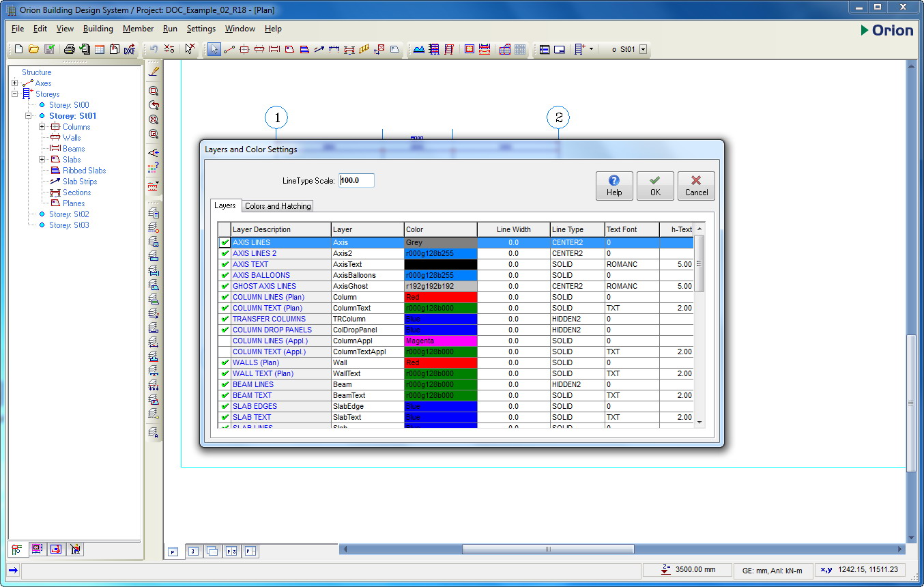Viewport: 924px width, 587px height.
Task: Click the Structure tree tab icon at panel bottom
Action: click(18, 549)
